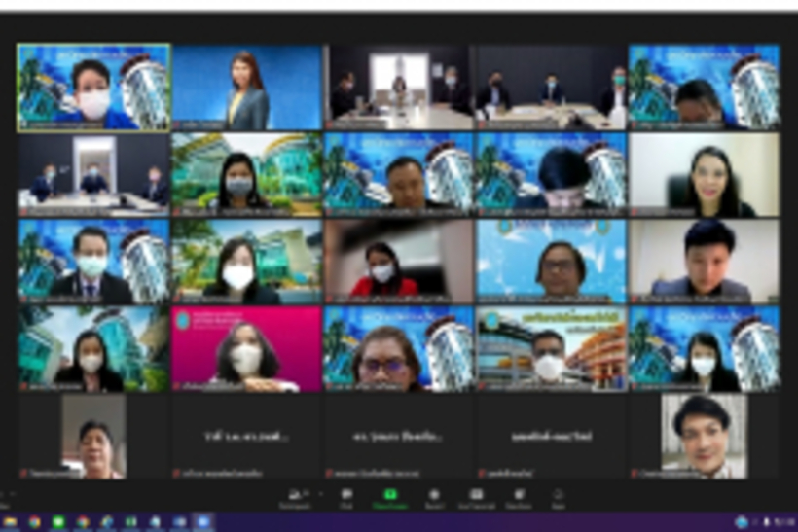Viewport: 798px width, 532px height.
Task: Click the green Share Screen button
Action: (390, 498)
